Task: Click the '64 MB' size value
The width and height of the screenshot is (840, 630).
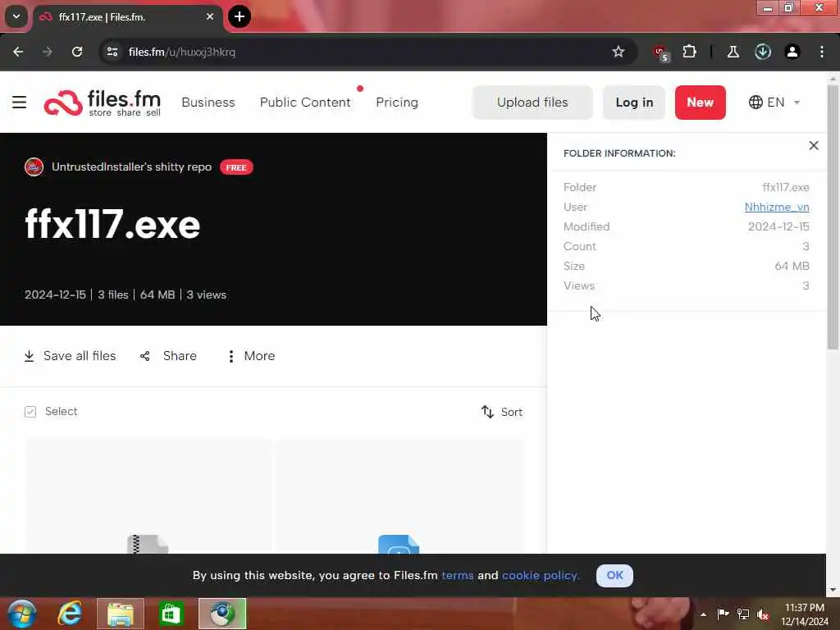Action: coord(792,266)
